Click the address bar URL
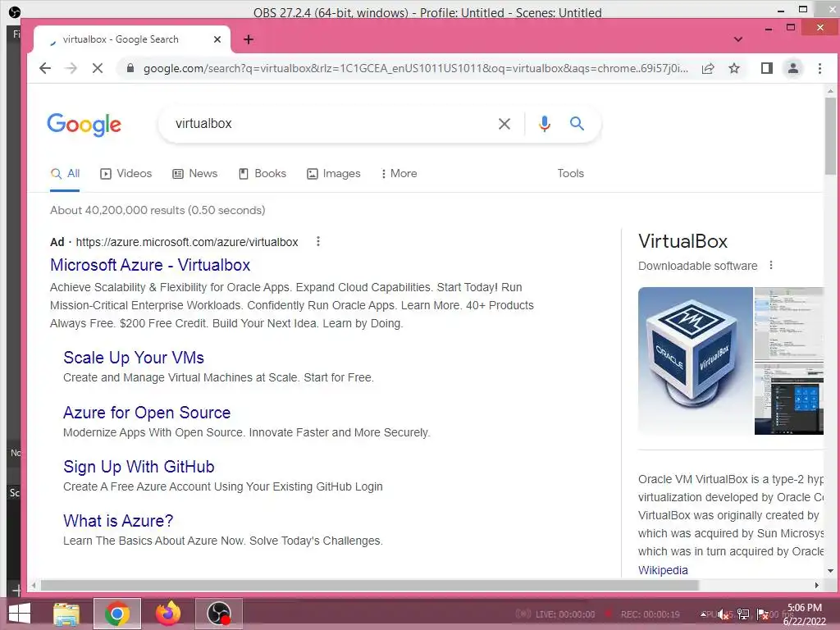The image size is (840, 630). [415, 68]
